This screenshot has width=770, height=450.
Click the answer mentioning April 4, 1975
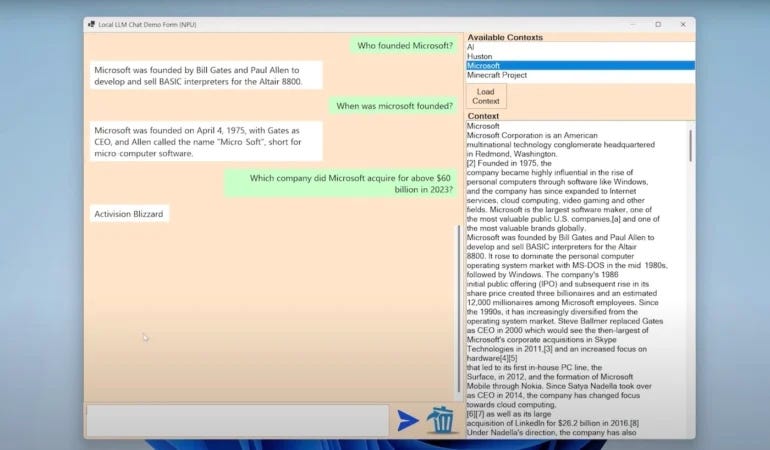[x=206, y=141]
